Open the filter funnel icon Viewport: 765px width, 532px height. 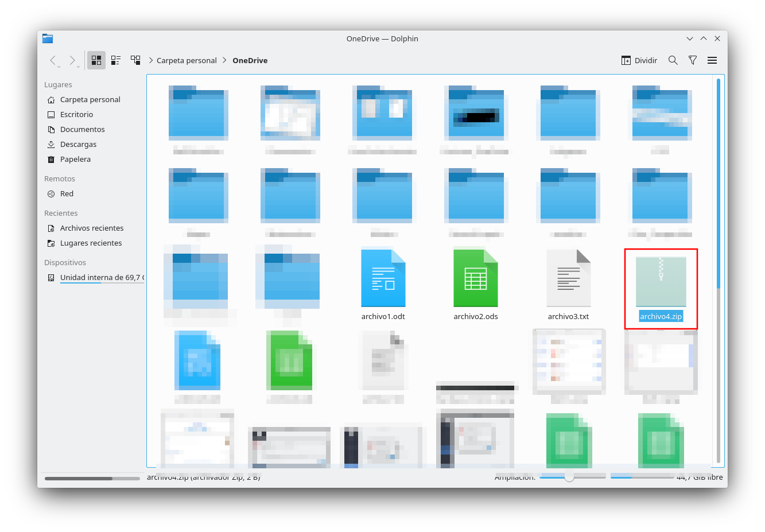click(x=693, y=60)
